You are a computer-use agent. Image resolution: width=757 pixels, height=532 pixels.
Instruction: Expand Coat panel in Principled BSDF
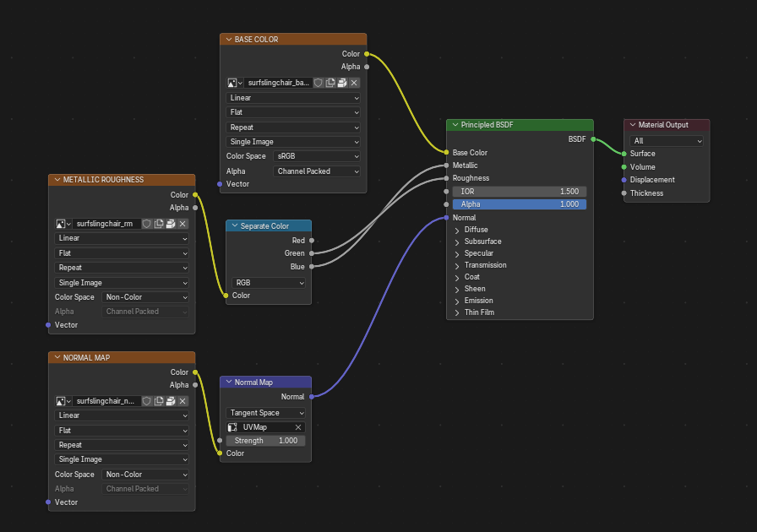457,278
